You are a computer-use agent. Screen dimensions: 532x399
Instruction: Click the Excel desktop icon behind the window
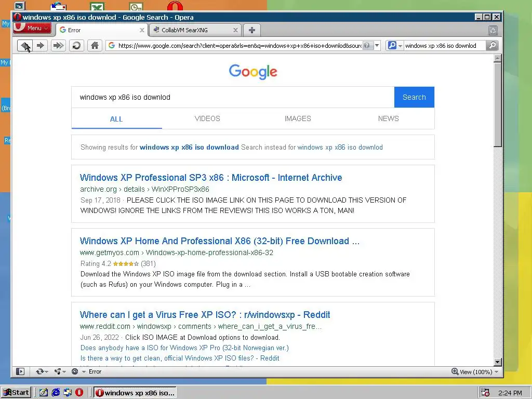97,6
